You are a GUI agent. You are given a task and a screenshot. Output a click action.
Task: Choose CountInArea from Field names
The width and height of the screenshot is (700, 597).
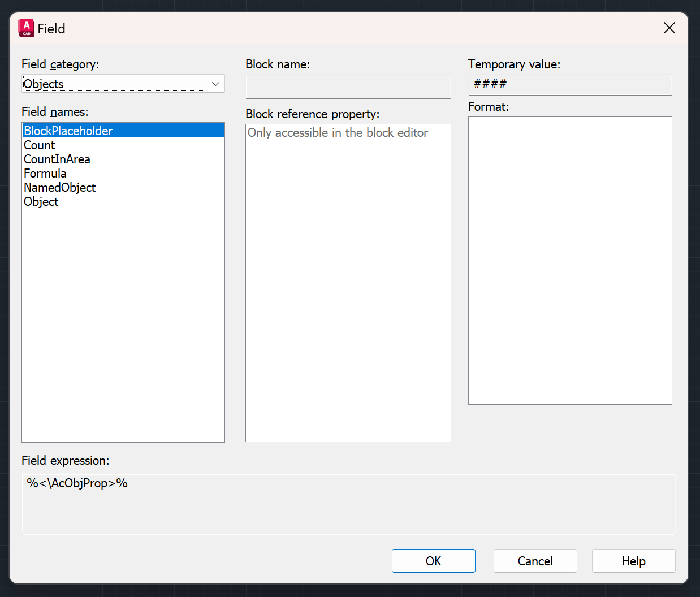[x=57, y=159]
